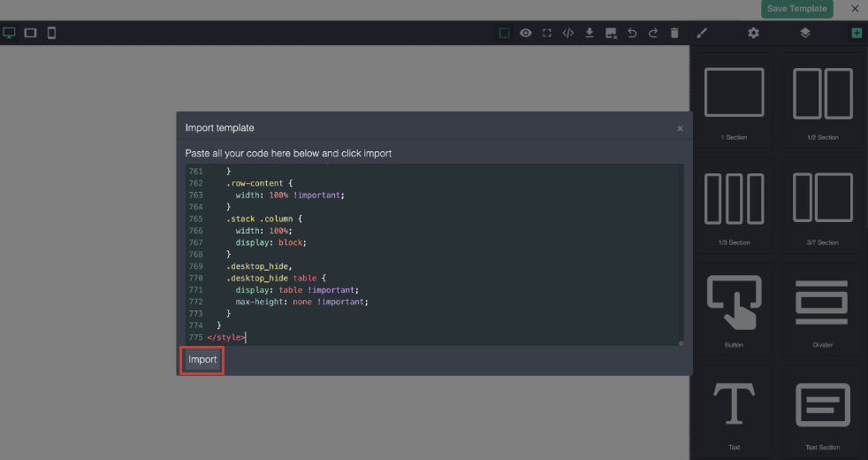868x460 pixels.
Task: Click the toggle images icon
Action: pos(611,33)
